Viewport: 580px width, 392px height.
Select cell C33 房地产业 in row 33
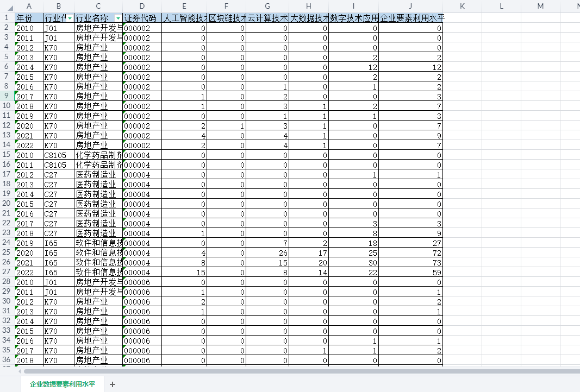pos(98,331)
